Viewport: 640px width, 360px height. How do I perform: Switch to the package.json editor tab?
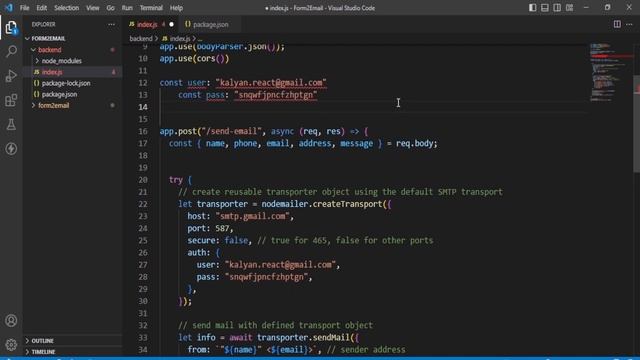point(211,24)
